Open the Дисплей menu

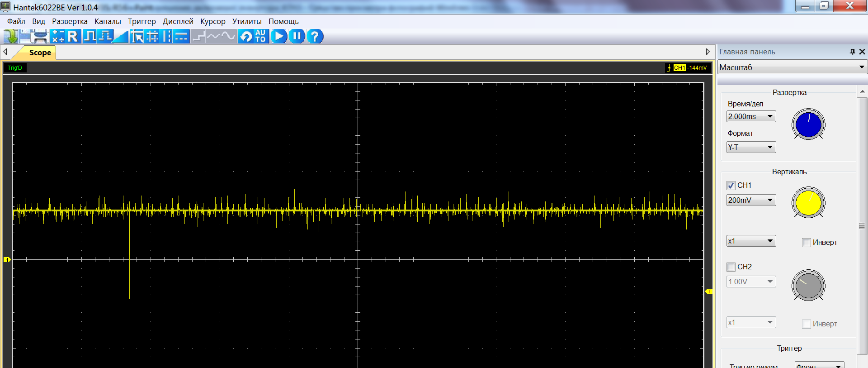pyautogui.click(x=178, y=21)
